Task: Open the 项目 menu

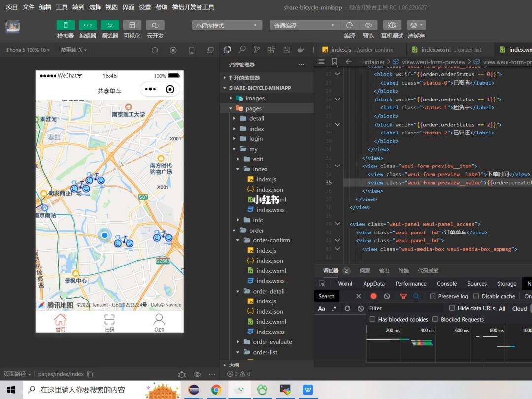Action: tap(12, 7)
